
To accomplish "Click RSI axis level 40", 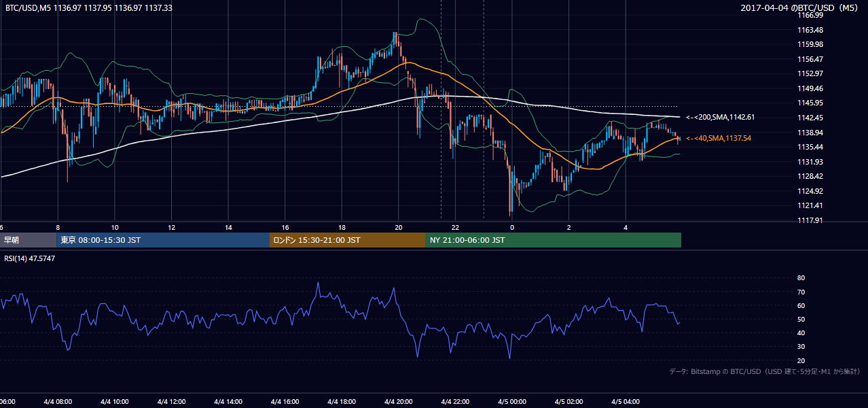I will [x=801, y=333].
